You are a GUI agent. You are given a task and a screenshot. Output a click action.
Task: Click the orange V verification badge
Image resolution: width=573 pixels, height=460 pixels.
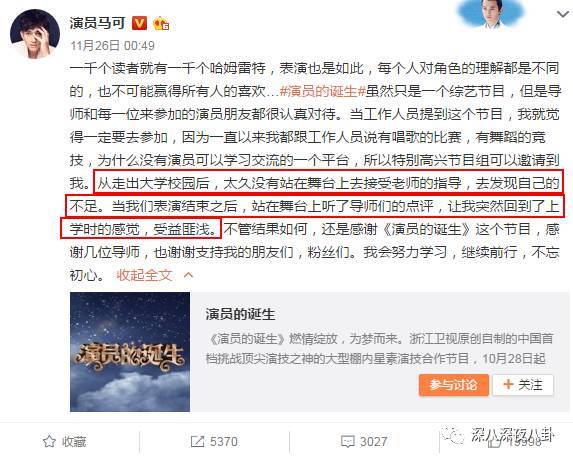click(139, 23)
